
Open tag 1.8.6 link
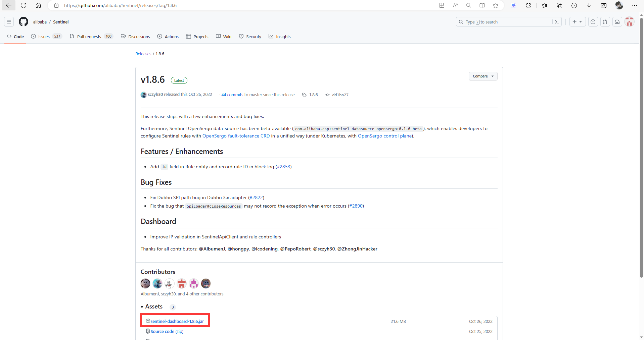pos(310,95)
